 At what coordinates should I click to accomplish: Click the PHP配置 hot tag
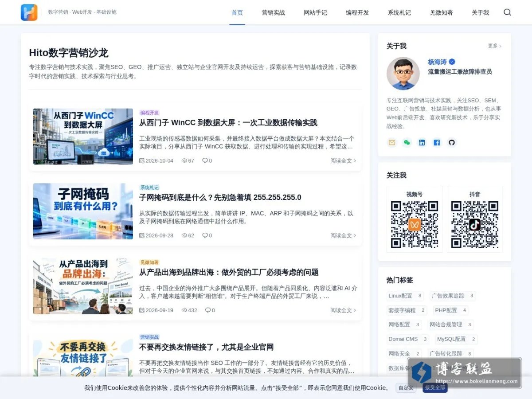(x=451, y=310)
